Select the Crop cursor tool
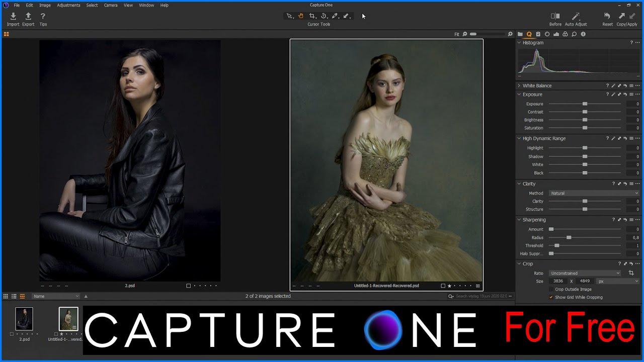The image size is (644, 362). click(312, 16)
